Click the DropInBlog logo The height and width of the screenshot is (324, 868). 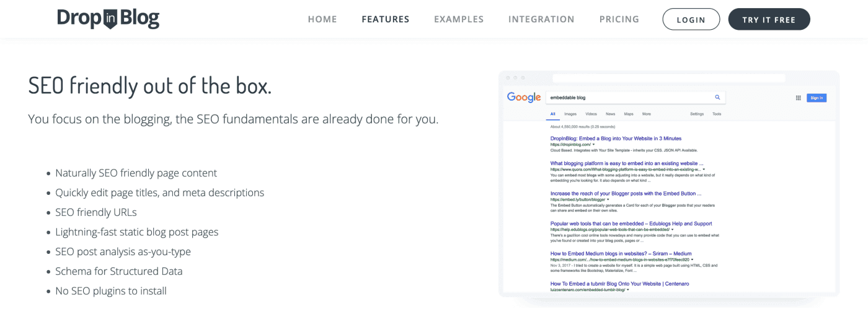(108, 19)
